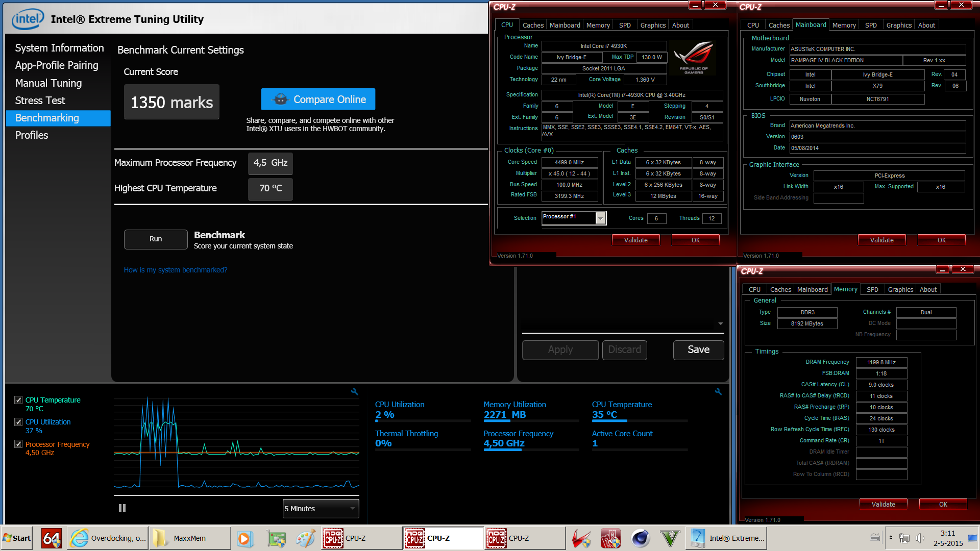
Task: Open the red solitaire cards taskbar icon
Action: coord(610,538)
